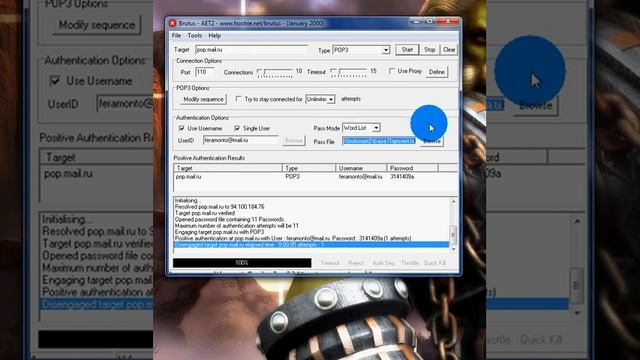
Task: Click the Port field showing 110
Action: pos(204,72)
